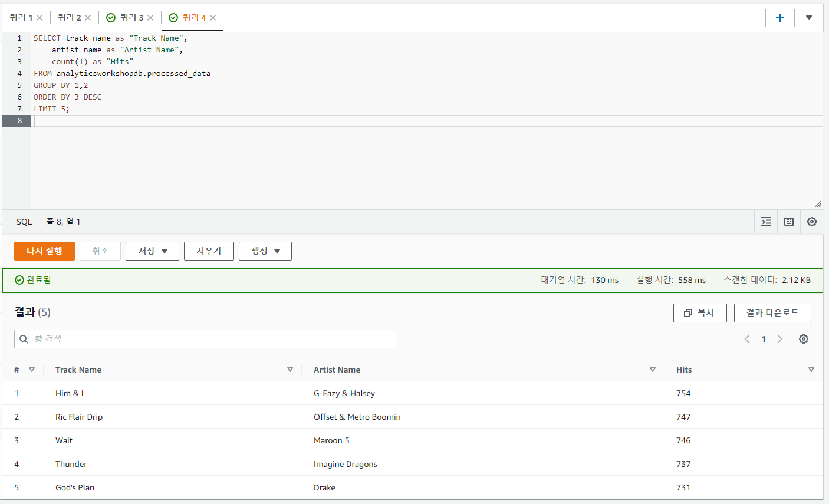
Task: Click the 결과 (5) heading
Action: pos(32,312)
